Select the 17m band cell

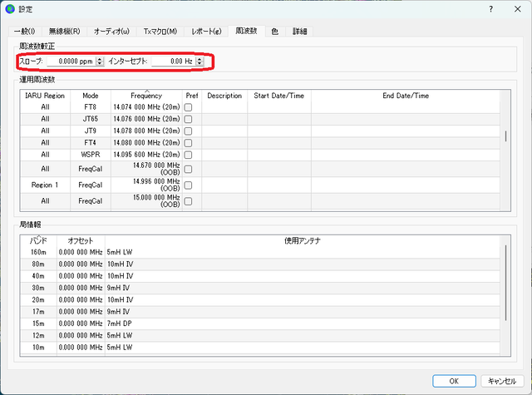38,312
